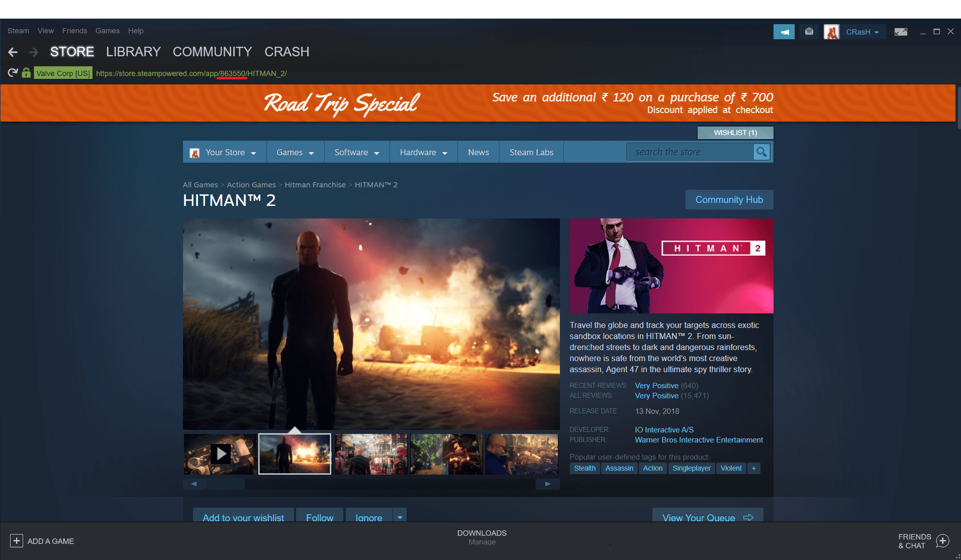This screenshot has width=961, height=560.
Task: Select the Assassin tag
Action: click(x=619, y=468)
